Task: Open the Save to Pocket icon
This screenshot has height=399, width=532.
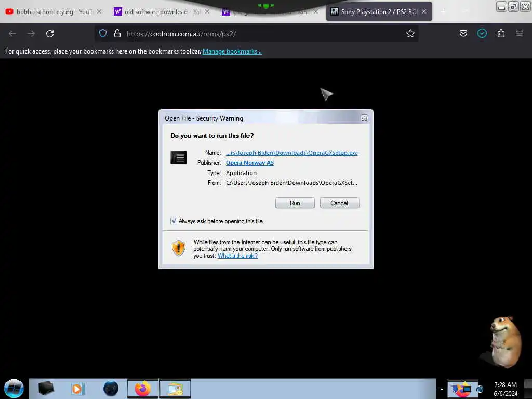Action: [463, 33]
